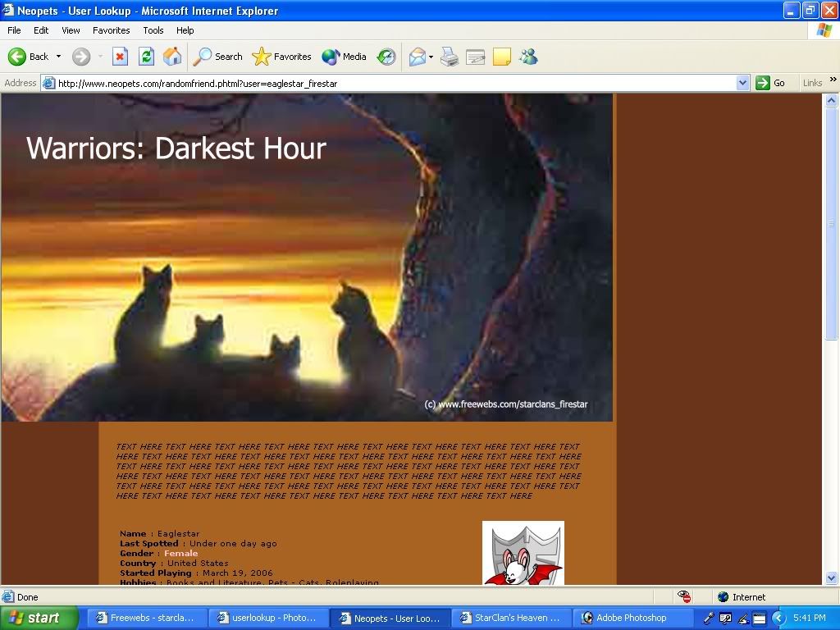Expand the address bar dropdown list
The height and width of the screenshot is (630, 840).
click(742, 83)
